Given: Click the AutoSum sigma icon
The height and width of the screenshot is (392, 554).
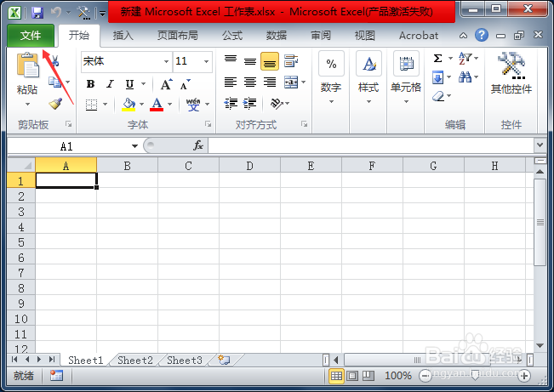Looking at the screenshot, I should coord(437,59).
